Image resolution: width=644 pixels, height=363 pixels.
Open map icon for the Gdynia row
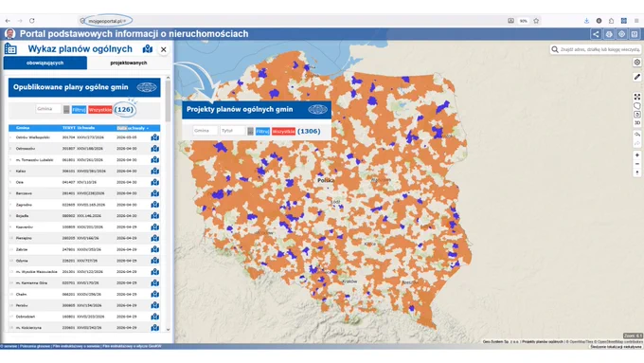tap(154, 261)
